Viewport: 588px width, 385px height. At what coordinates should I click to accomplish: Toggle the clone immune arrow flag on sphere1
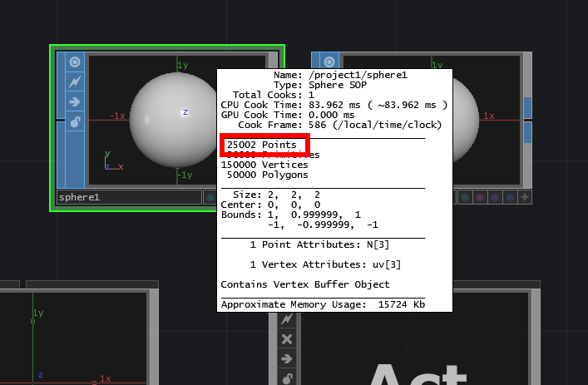pos(75,101)
